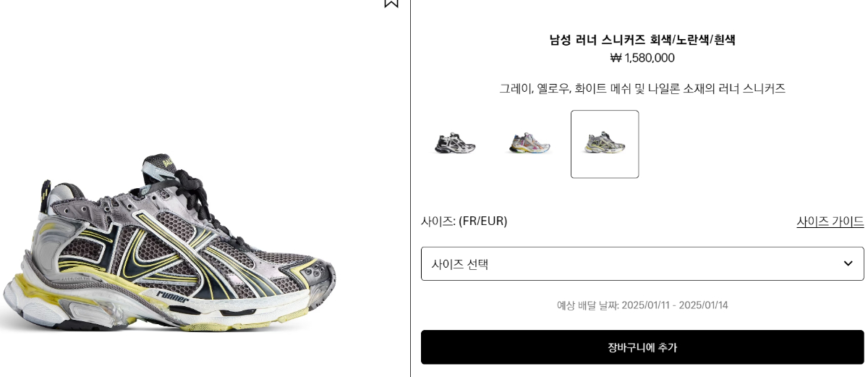Open the 사이즈 선택 dropdown
The height and width of the screenshot is (377, 868).
(x=642, y=264)
